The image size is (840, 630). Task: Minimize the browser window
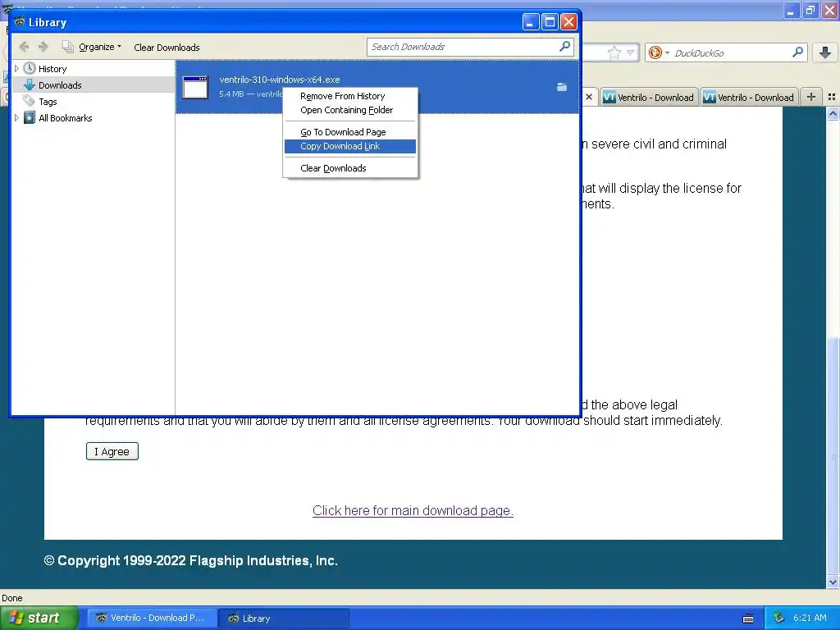(x=792, y=10)
